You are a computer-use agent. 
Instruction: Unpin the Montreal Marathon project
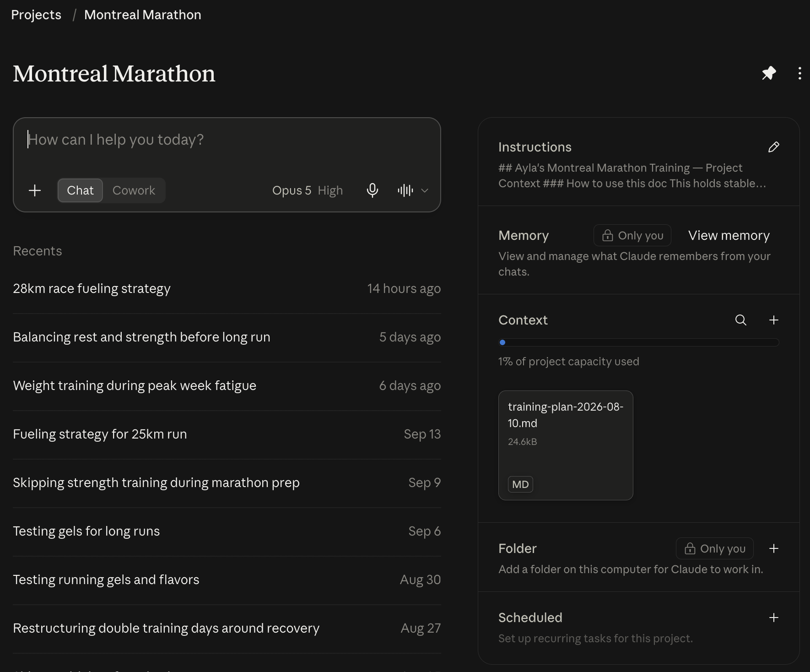click(x=769, y=73)
